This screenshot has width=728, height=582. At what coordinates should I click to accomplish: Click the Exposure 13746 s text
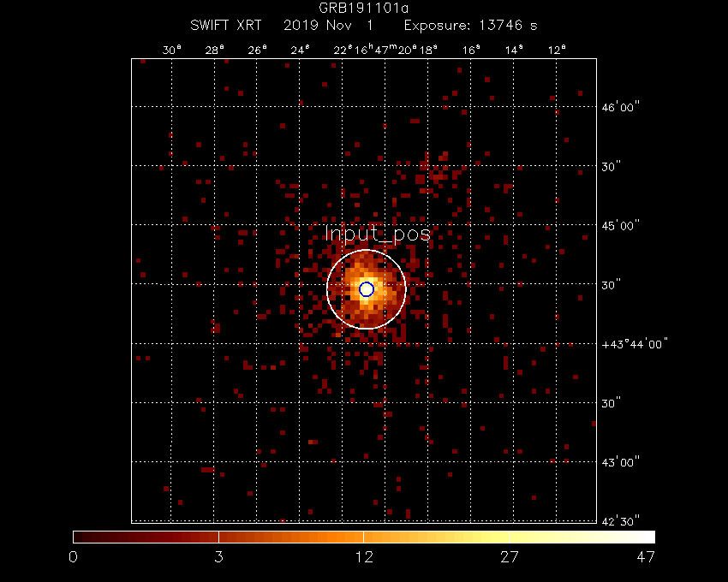click(471, 26)
